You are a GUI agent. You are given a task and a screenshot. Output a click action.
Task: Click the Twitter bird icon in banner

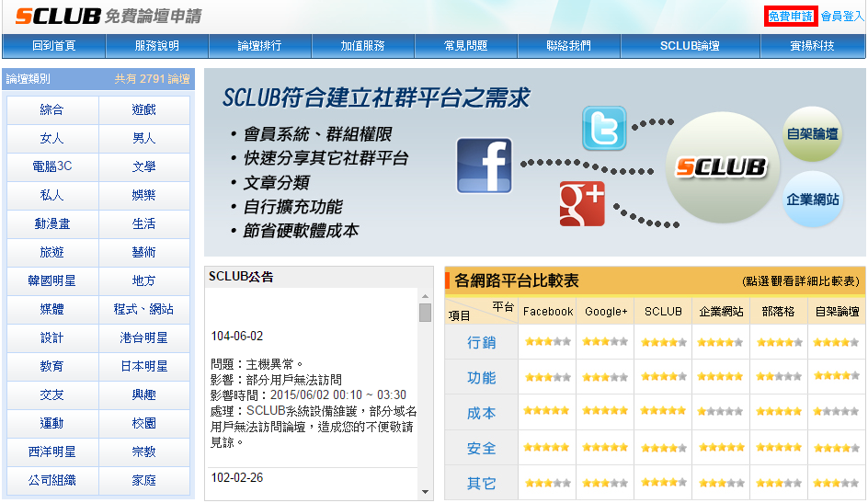tap(604, 129)
